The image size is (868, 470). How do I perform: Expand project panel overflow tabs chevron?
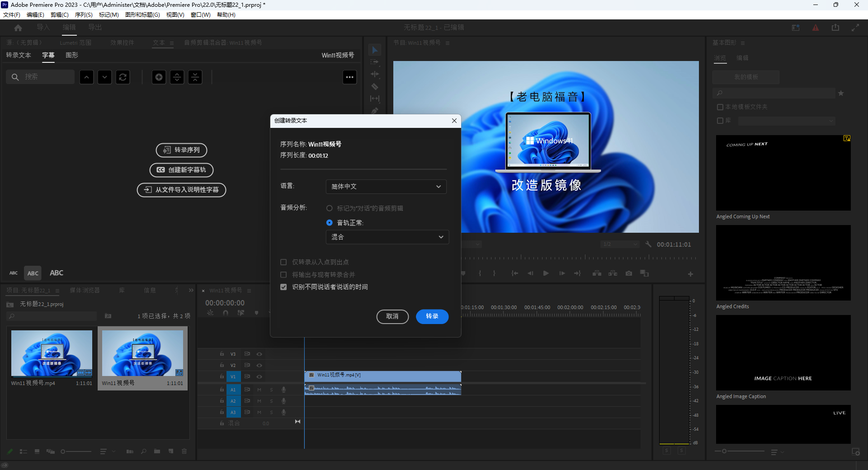[191, 290]
